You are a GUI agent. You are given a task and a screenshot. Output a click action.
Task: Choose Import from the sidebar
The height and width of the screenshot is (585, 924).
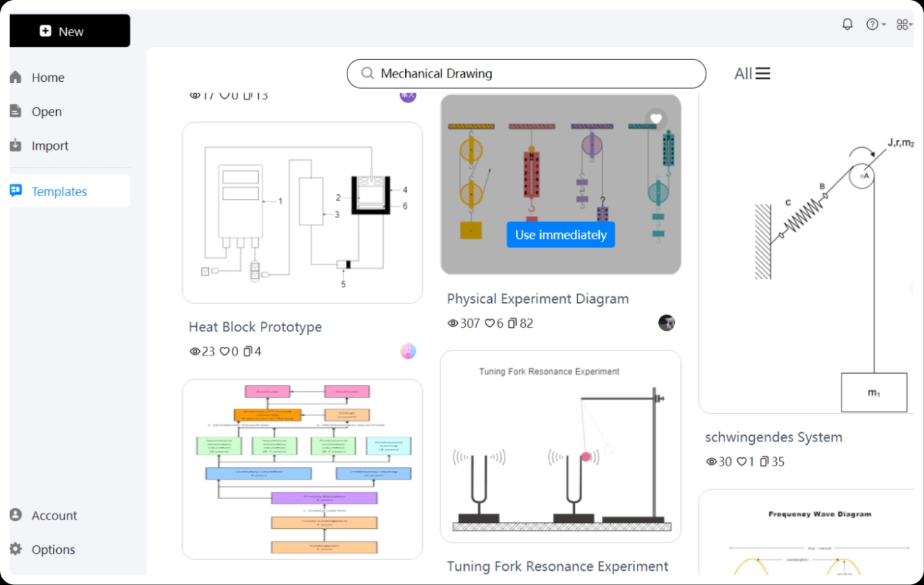(50, 146)
